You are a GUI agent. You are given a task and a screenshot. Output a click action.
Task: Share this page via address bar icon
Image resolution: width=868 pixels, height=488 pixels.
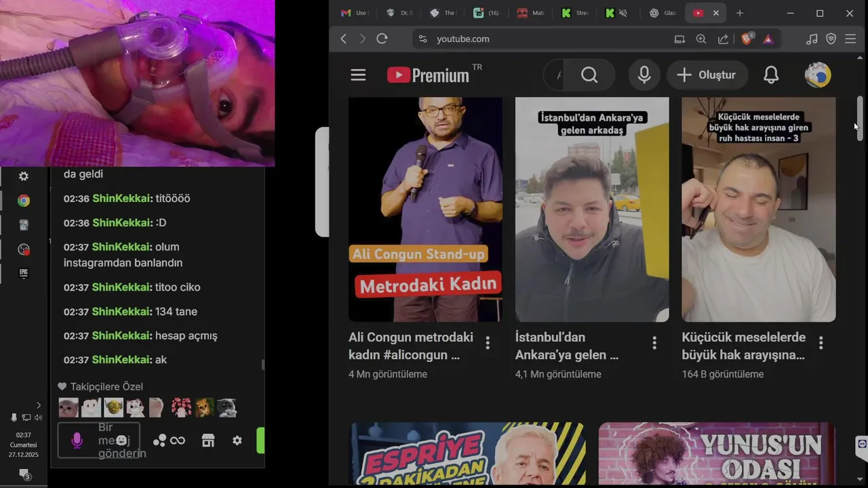tap(723, 39)
